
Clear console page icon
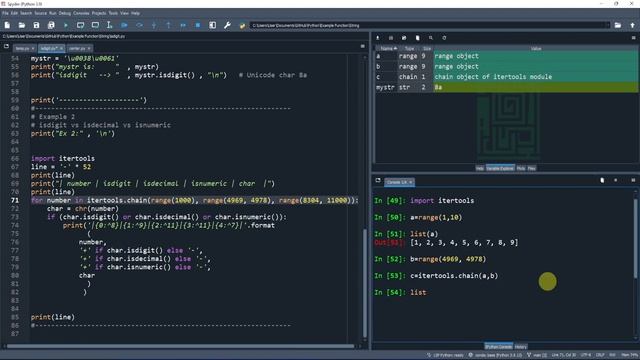point(602,180)
